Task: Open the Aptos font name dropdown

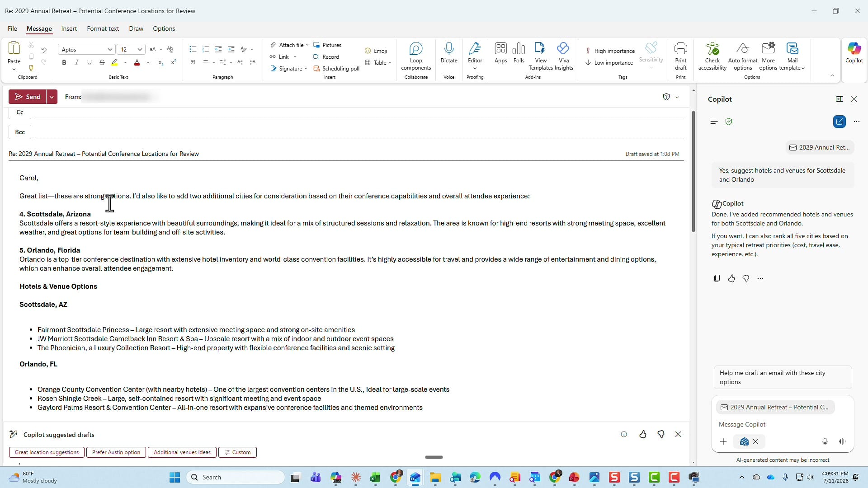Action: coord(110,49)
